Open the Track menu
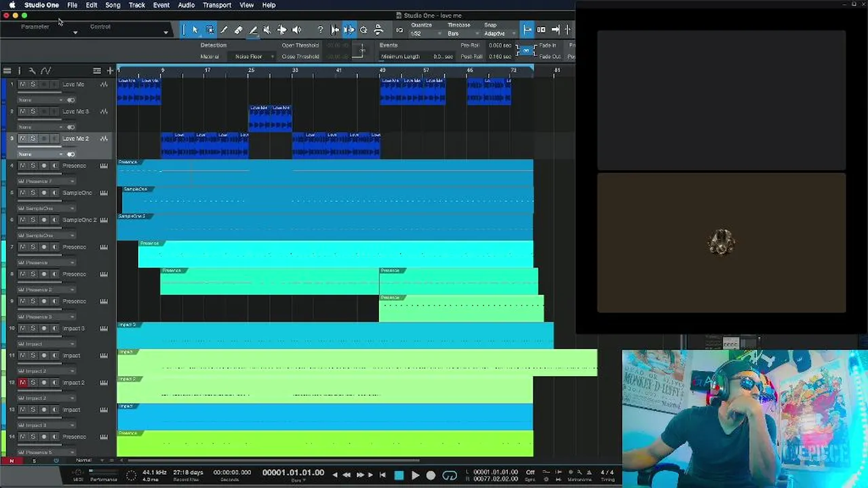 coord(137,5)
